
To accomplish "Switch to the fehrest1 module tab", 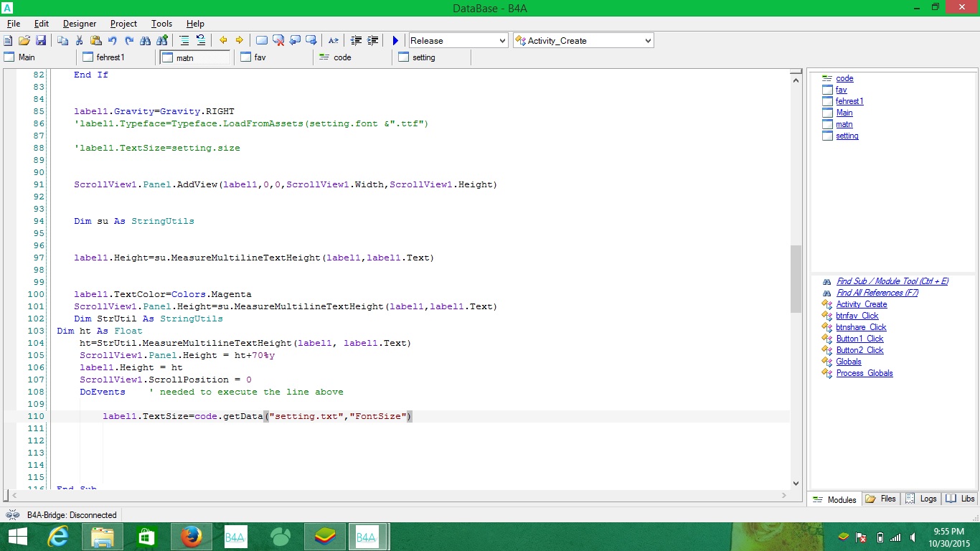I will click(110, 57).
